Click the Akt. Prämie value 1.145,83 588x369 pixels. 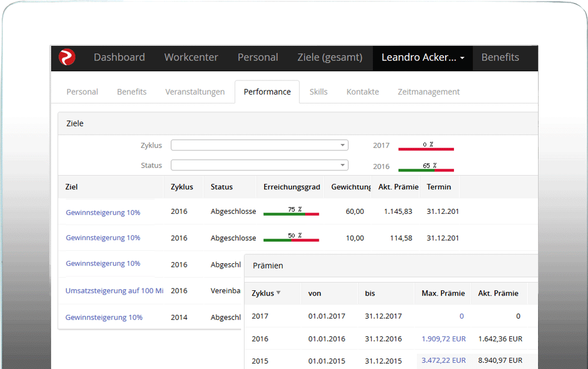click(x=398, y=212)
